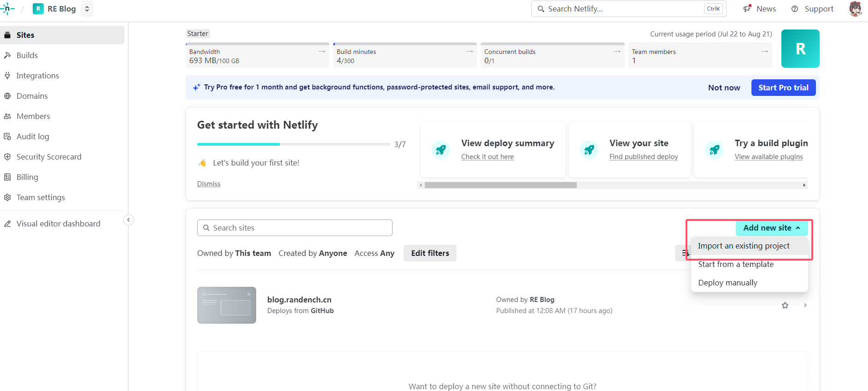Open Support help link

813,9
